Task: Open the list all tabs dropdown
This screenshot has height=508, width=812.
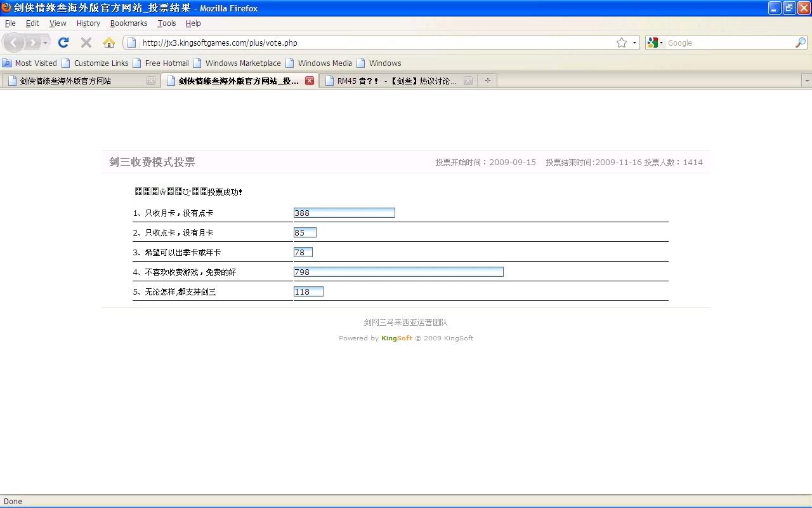Action: [x=806, y=81]
